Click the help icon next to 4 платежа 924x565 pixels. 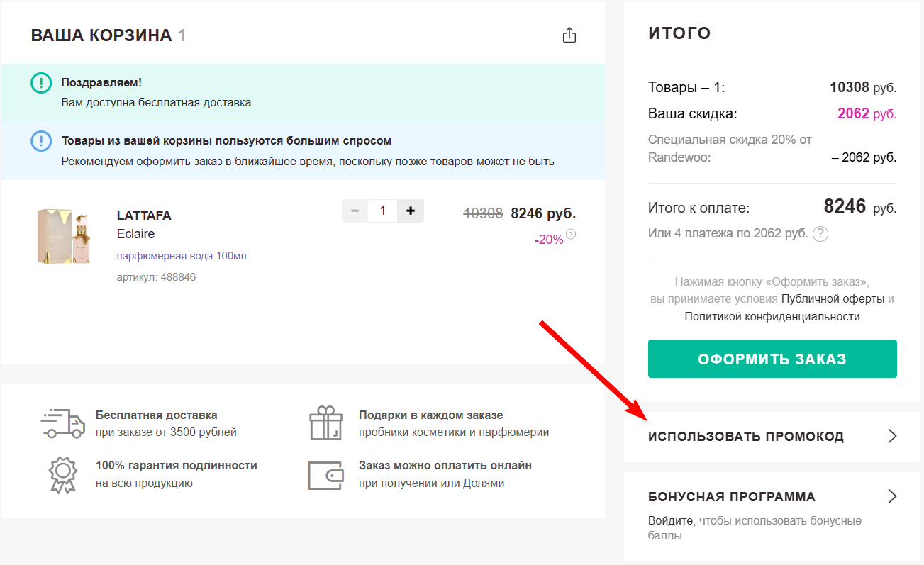[x=820, y=233]
